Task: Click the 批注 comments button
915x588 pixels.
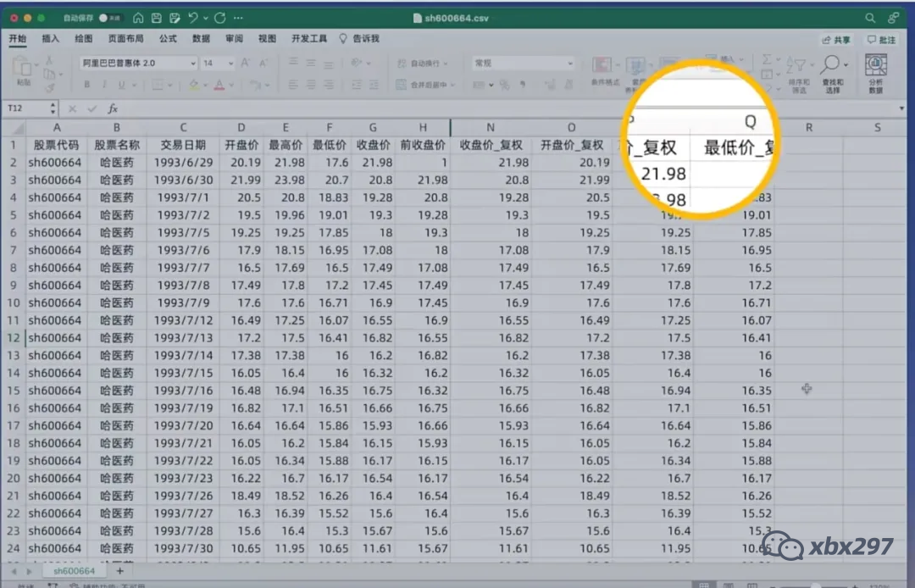Action: point(881,40)
